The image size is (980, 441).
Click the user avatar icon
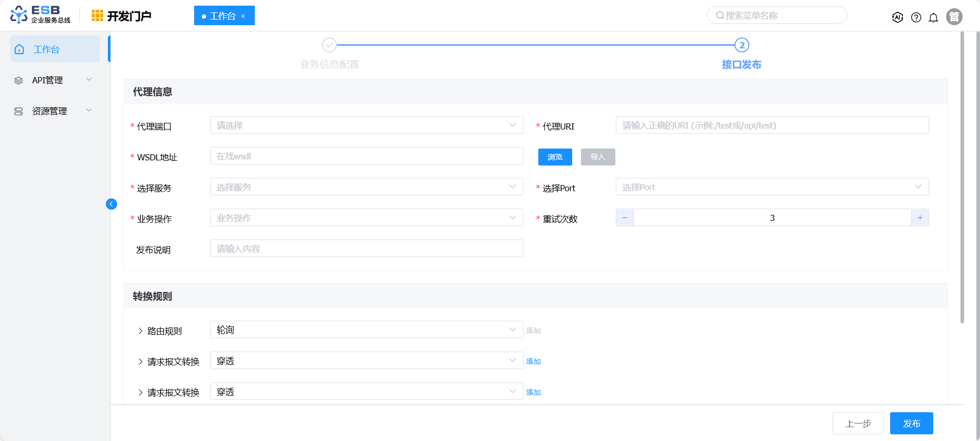click(x=954, y=17)
